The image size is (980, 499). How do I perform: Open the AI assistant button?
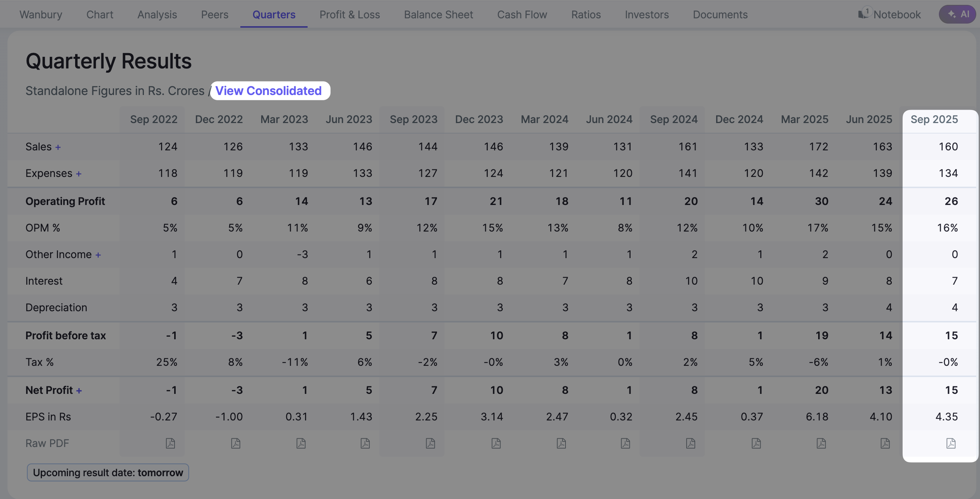click(958, 15)
